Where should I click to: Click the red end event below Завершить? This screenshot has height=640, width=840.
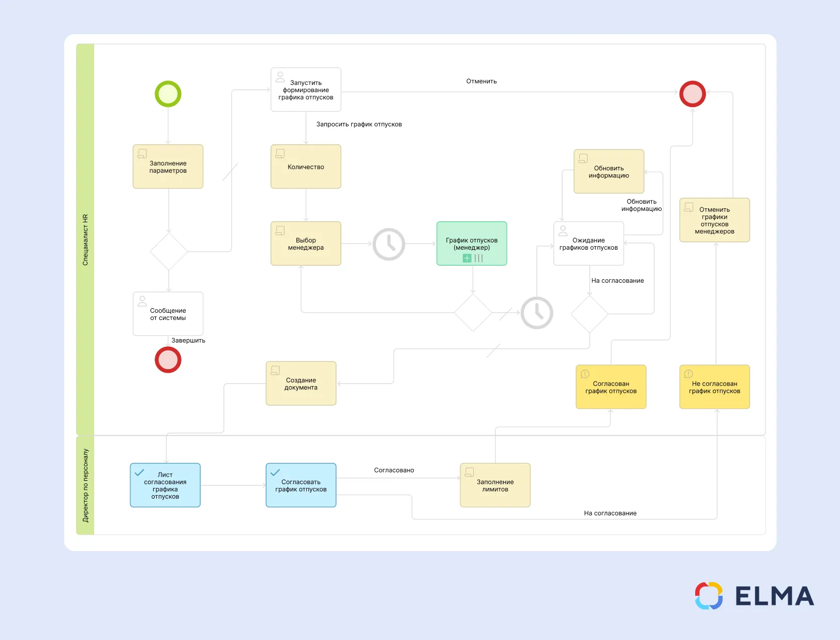[x=168, y=360]
